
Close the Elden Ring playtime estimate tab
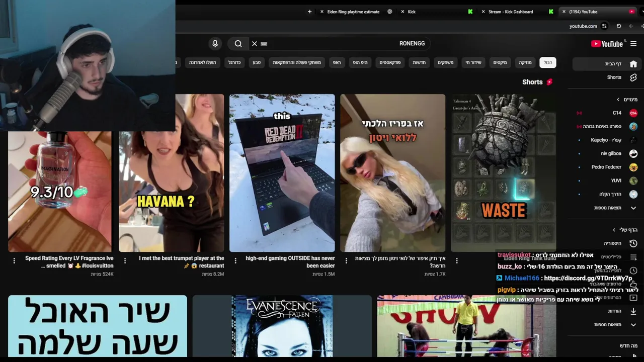coord(322,12)
